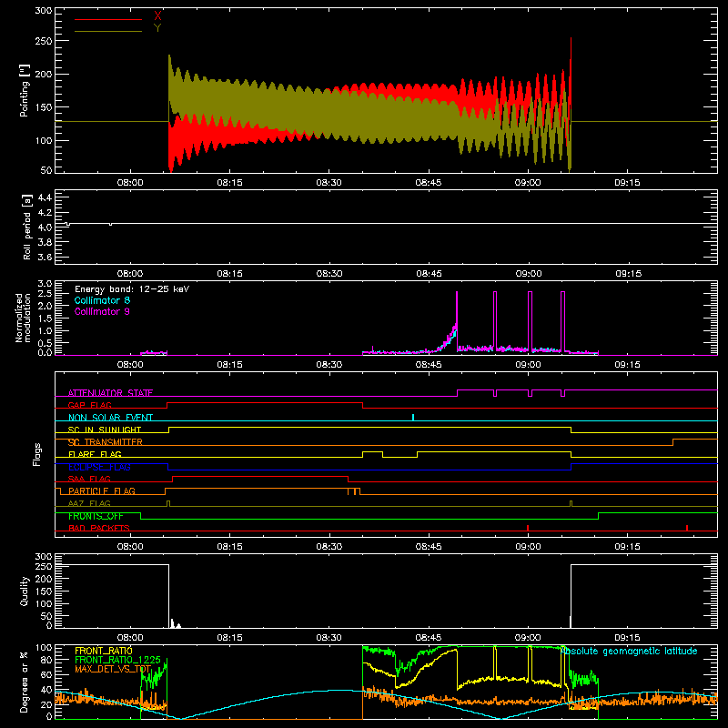Click the '50' Pointing axis value
The image size is (728, 728).
(46, 170)
